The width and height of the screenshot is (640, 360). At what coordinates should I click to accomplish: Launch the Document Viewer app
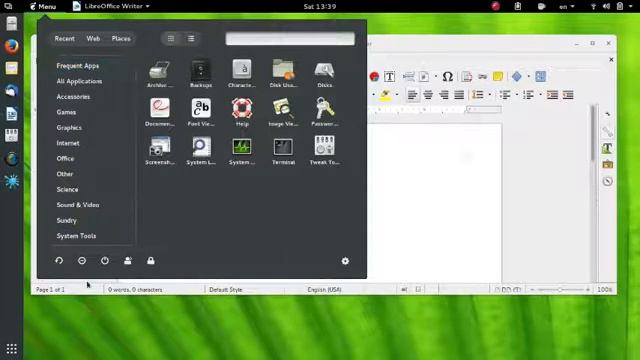[x=160, y=112]
